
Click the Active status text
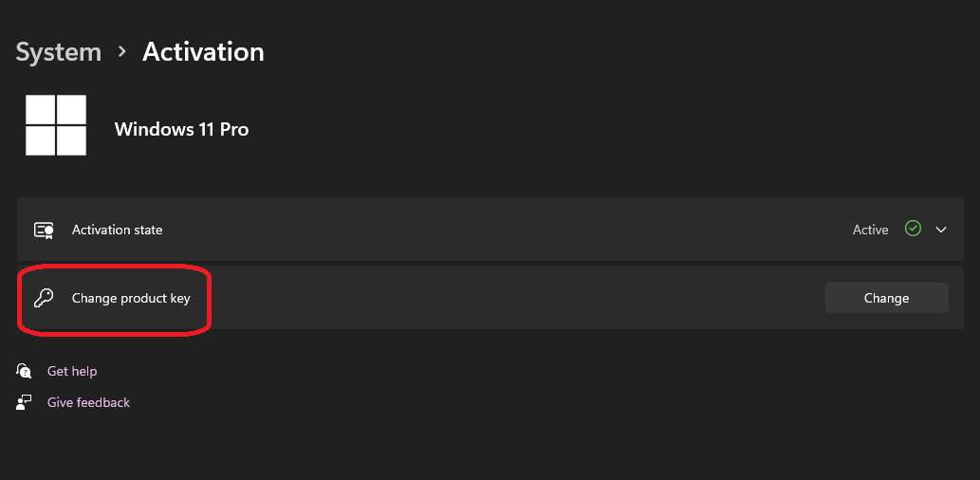coord(870,230)
